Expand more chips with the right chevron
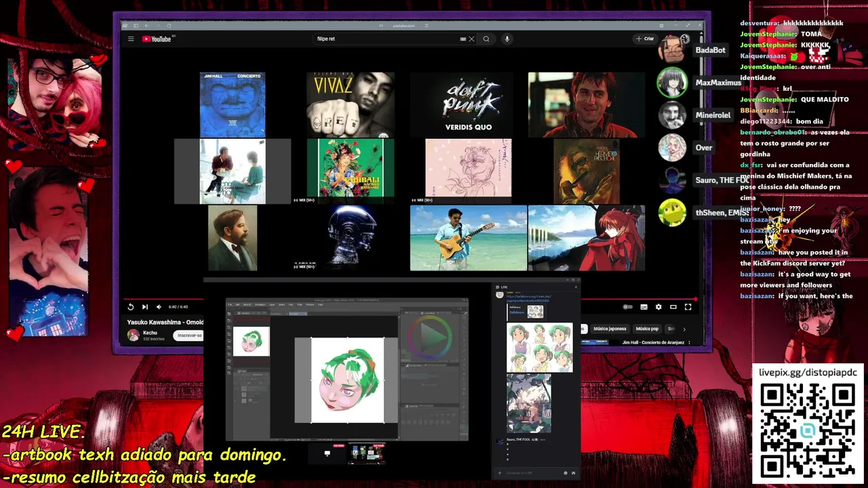Viewport: 868px width, 488px height. coord(684,329)
